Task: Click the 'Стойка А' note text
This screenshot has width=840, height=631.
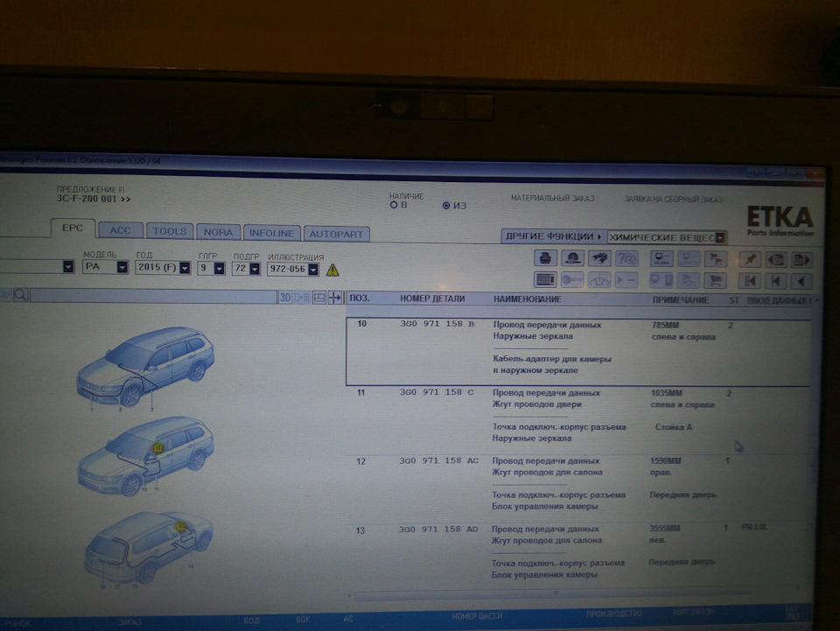Action: [674, 427]
